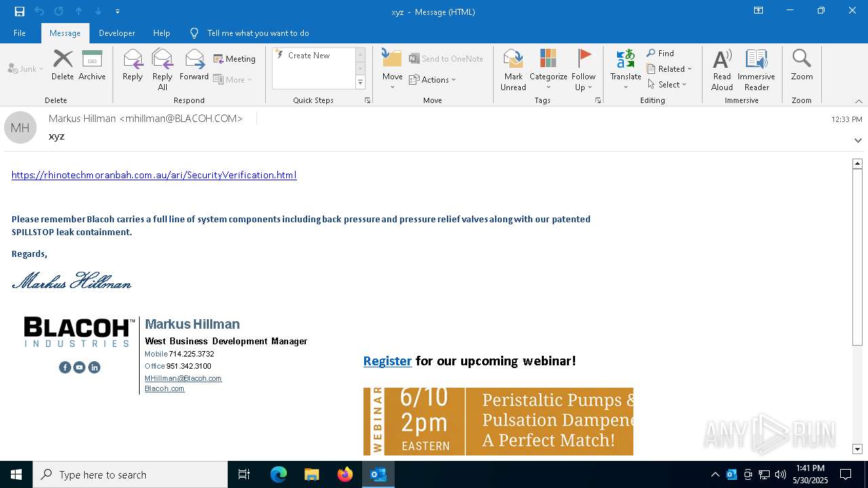Open the Blacoh.com website link
This screenshot has width=868, height=488.
click(164, 388)
